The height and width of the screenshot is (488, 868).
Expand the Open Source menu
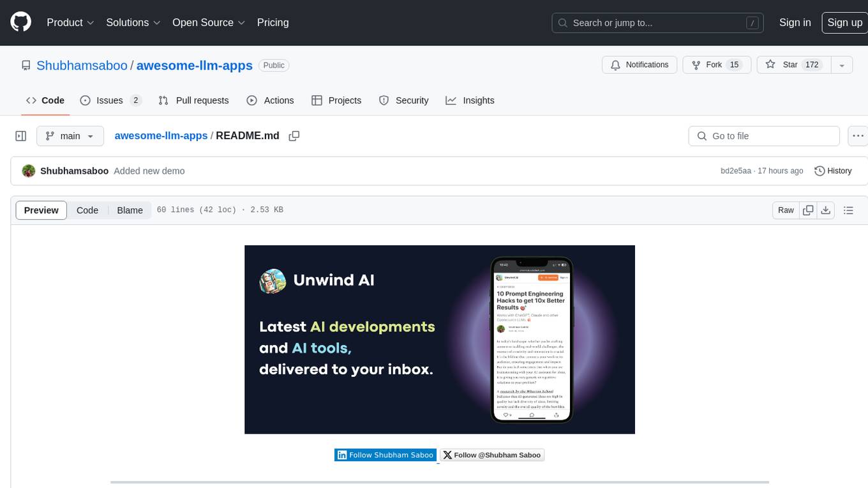pos(209,22)
